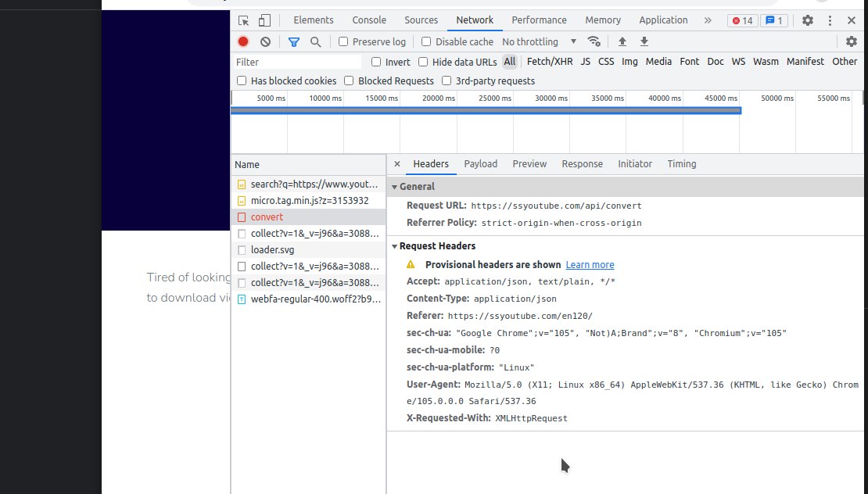868x494 pixels.
Task: Open network search magnifier icon
Action: 316,41
